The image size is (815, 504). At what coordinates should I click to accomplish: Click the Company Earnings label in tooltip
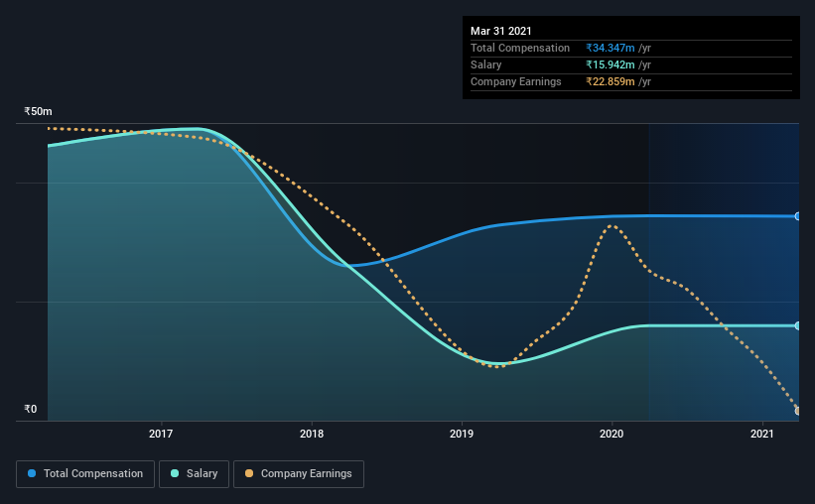[516, 81]
